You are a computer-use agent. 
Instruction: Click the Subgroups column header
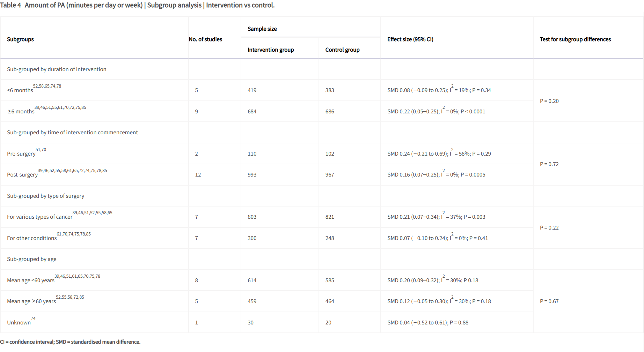20,39
